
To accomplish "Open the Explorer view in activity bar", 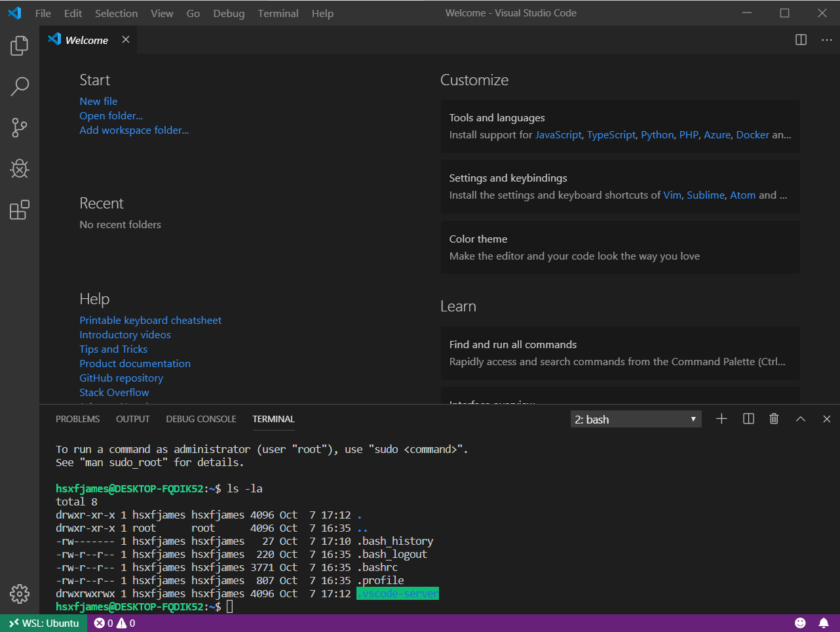I will pos(20,45).
